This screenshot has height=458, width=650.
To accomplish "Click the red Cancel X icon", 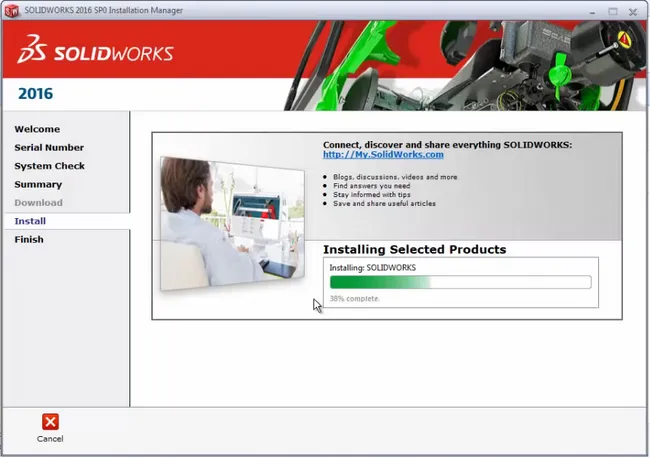I will coord(50,422).
